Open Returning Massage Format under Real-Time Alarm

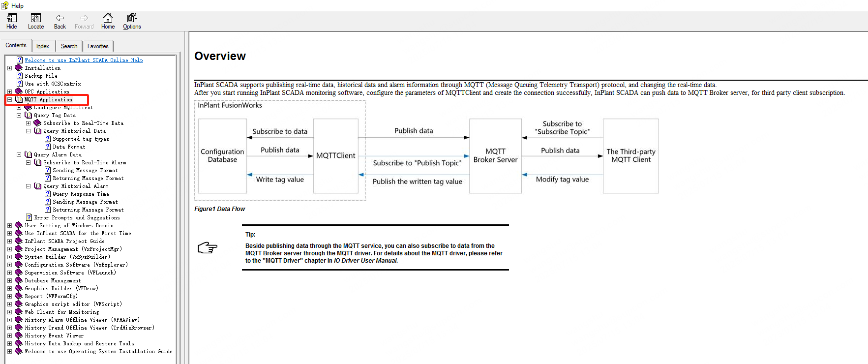(88, 178)
